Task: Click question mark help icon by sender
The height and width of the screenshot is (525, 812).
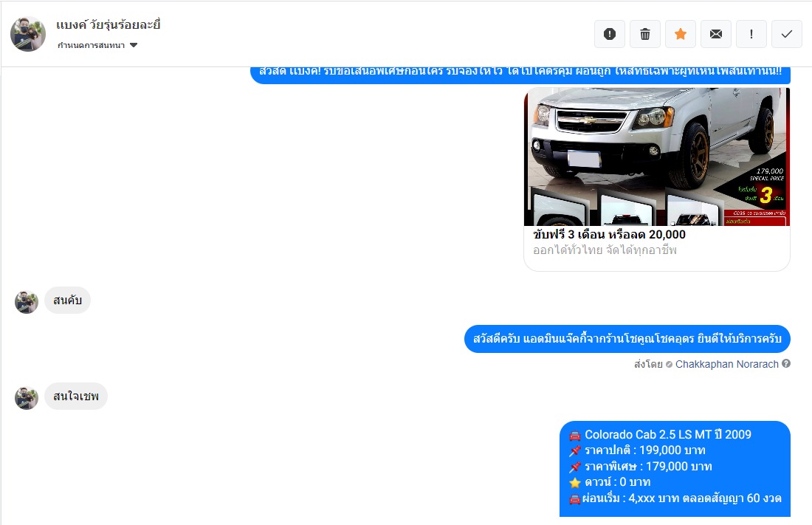Action: (x=786, y=364)
